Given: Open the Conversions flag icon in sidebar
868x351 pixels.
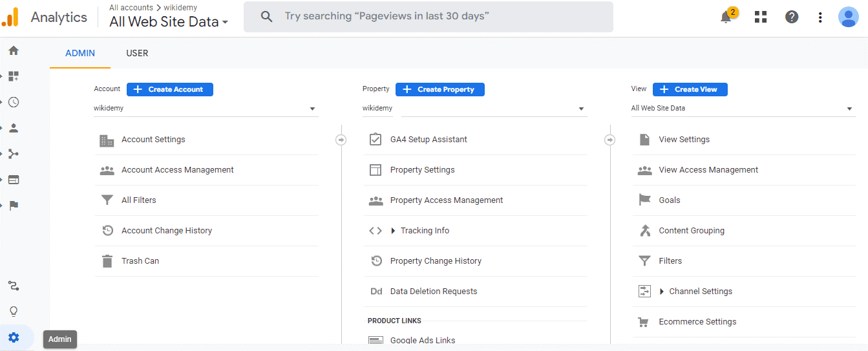Looking at the screenshot, I should pyautogui.click(x=14, y=206).
